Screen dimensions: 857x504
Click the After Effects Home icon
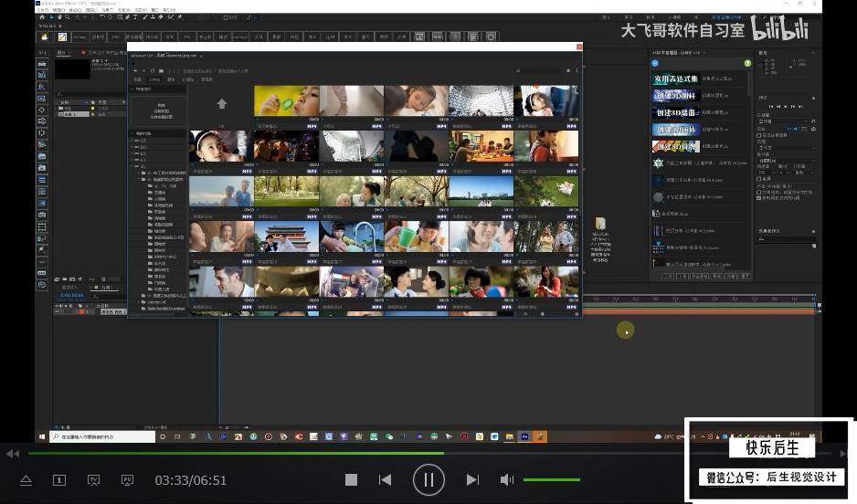tap(42, 17)
